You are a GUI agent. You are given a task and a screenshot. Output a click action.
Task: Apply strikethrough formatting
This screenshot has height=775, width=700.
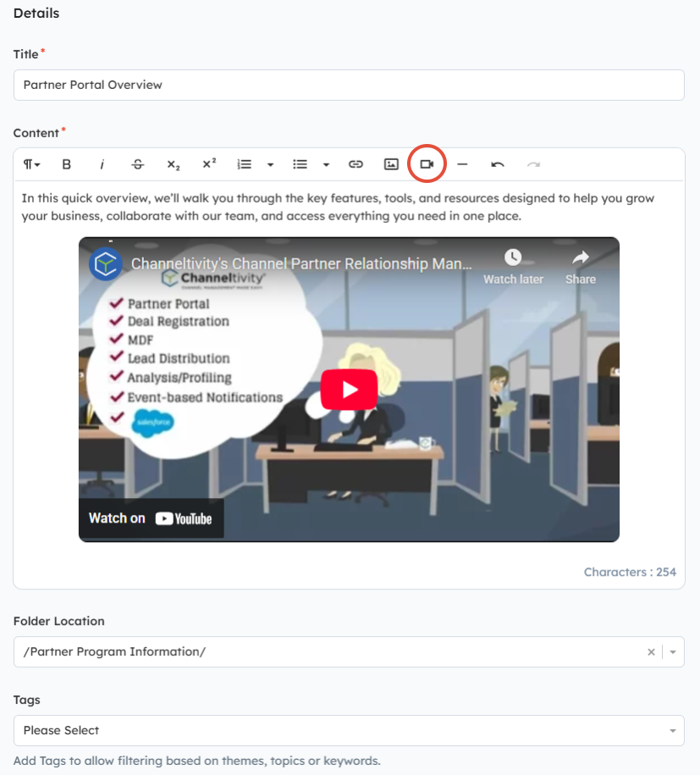pos(138,164)
